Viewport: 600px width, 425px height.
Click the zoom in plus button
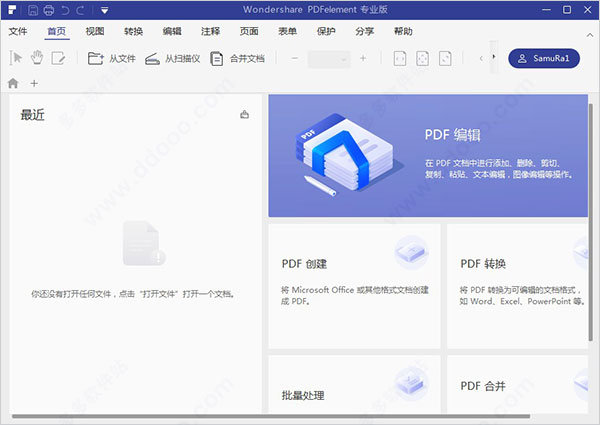coord(363,59)
